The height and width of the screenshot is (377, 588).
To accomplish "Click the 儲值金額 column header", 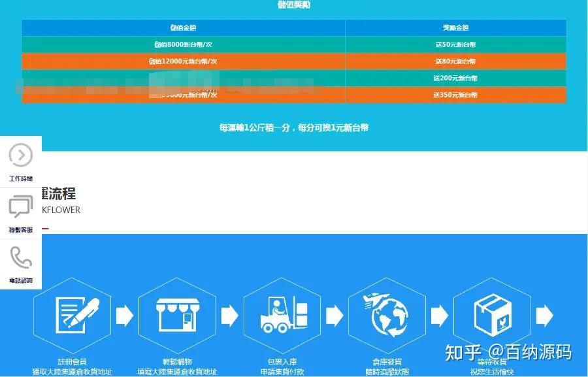I will (x=184, y=27).
